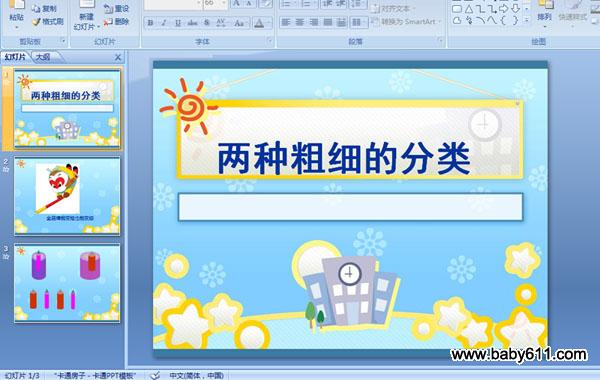Select the right arrow shape
Viewport: 600px width, 380px height.
tap(504, 9)
